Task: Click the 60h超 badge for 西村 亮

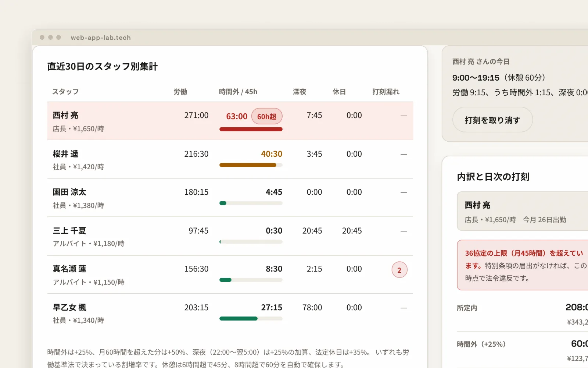Action: coord(267,116)
